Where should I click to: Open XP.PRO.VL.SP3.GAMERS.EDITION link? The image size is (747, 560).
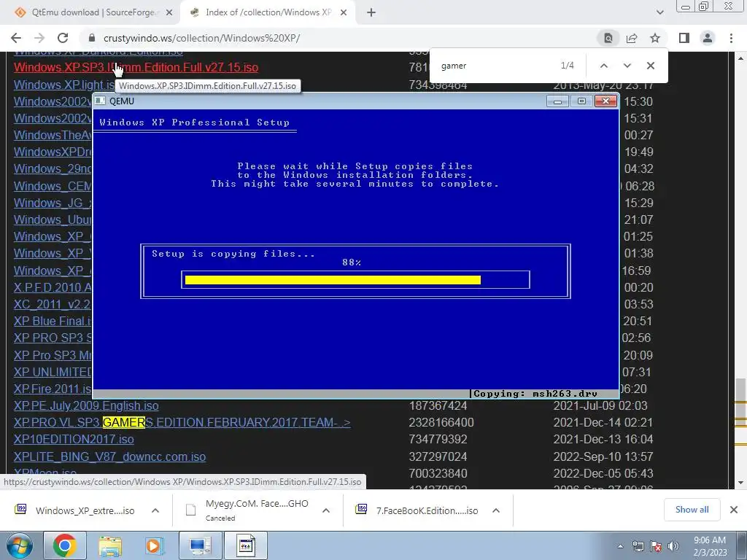tap(182, 422)
